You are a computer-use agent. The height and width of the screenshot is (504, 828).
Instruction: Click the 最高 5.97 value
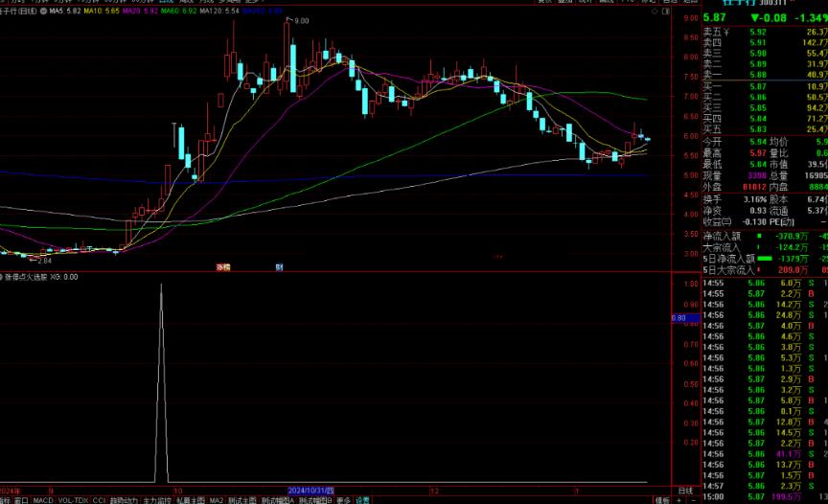point(758,153)
